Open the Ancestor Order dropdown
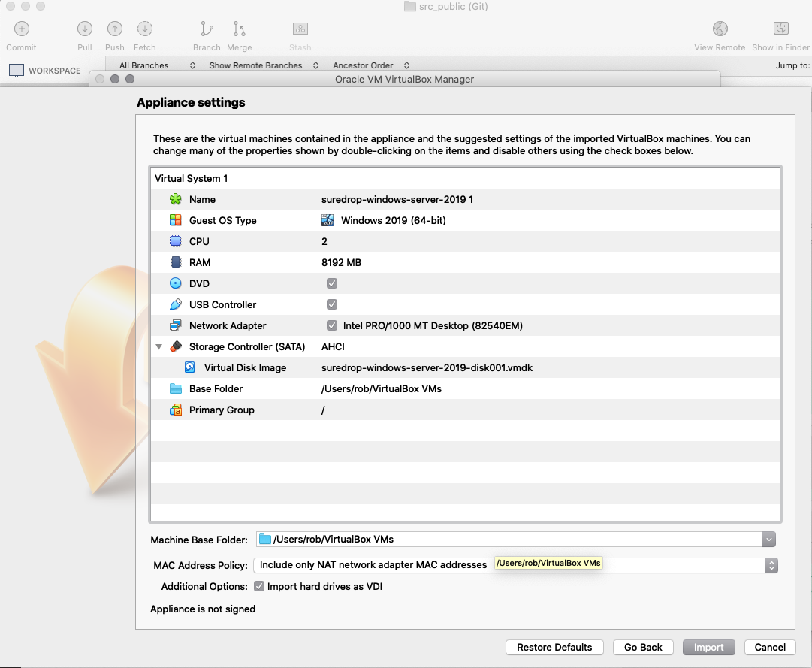The image size is (812, 668). pos(371,65)
